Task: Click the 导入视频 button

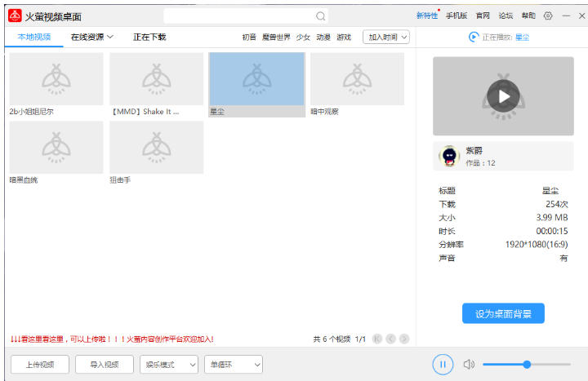Action: click(x=105, y=365)
